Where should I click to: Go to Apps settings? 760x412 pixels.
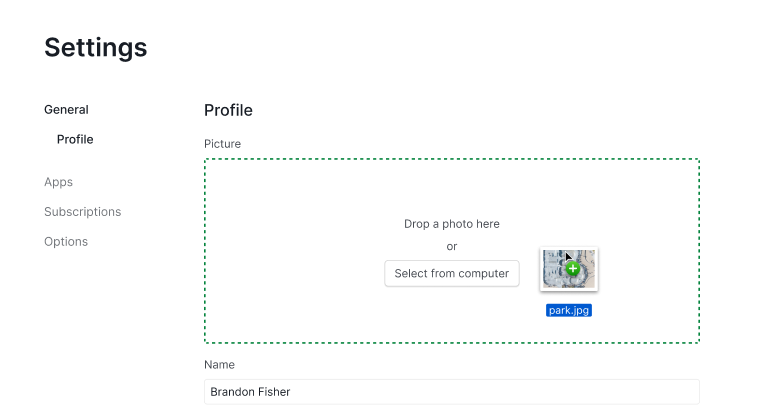click(x=59, y=182)
